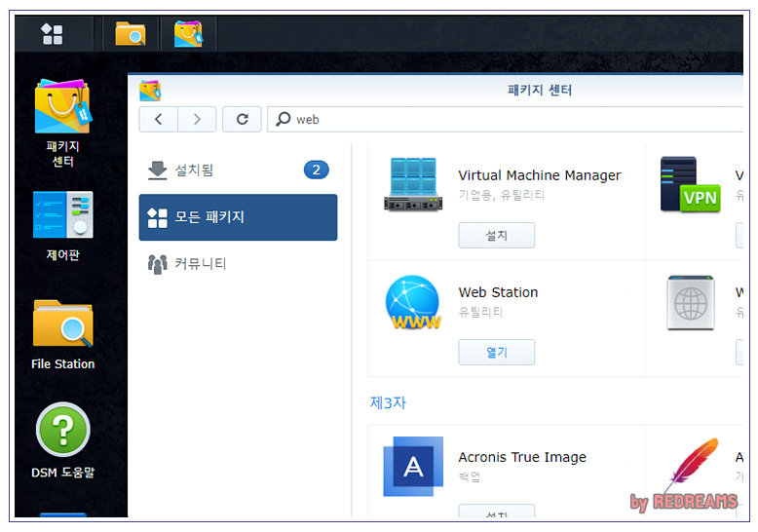Click the VPN package icon
This screenshot has width=758, height=532.
(x=690, y=184)
